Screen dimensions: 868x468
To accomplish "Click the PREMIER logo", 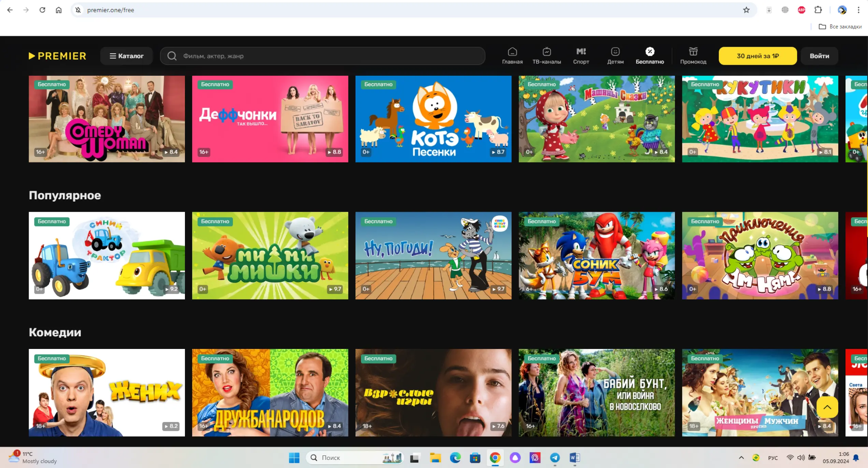I will click(x=58, y=56).
